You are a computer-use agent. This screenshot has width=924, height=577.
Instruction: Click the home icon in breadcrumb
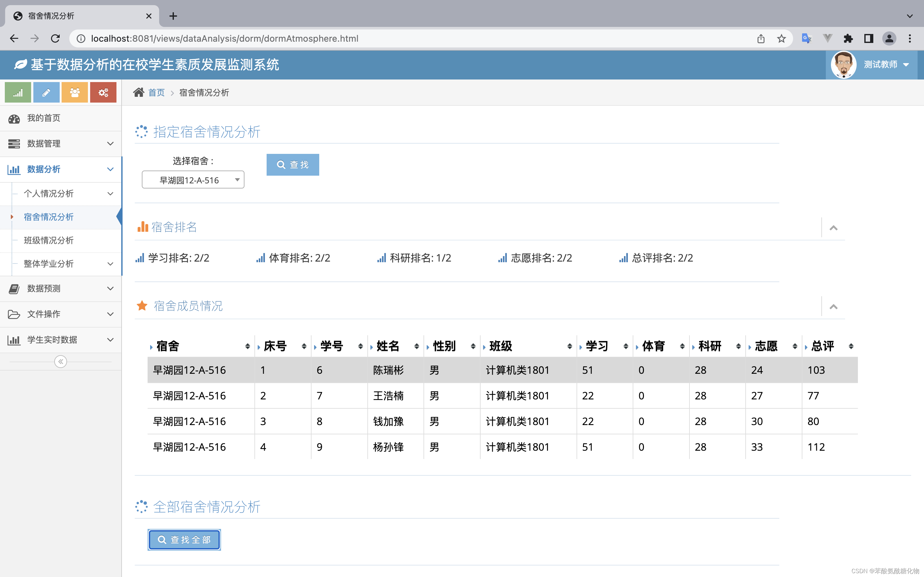[139, 92]
